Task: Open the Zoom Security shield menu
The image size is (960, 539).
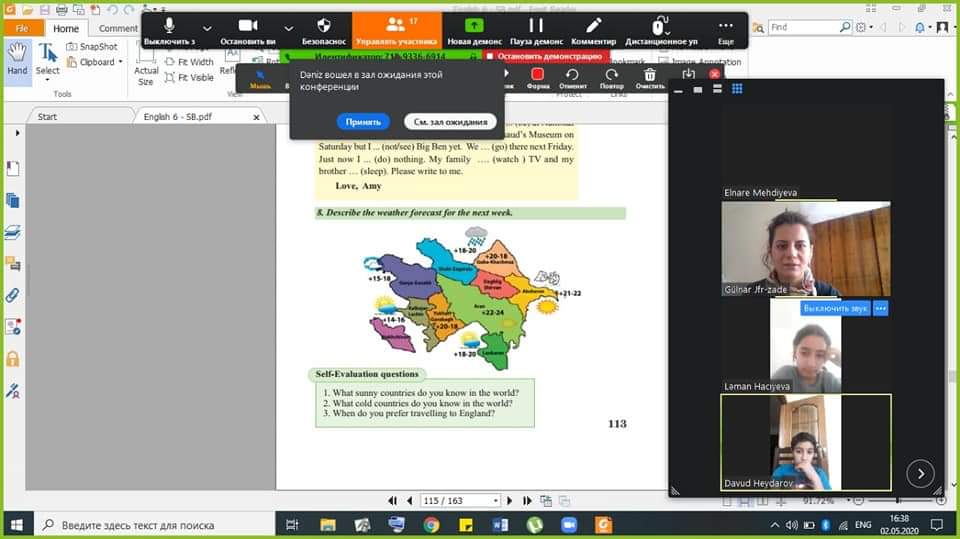Action: pos(324,31)
